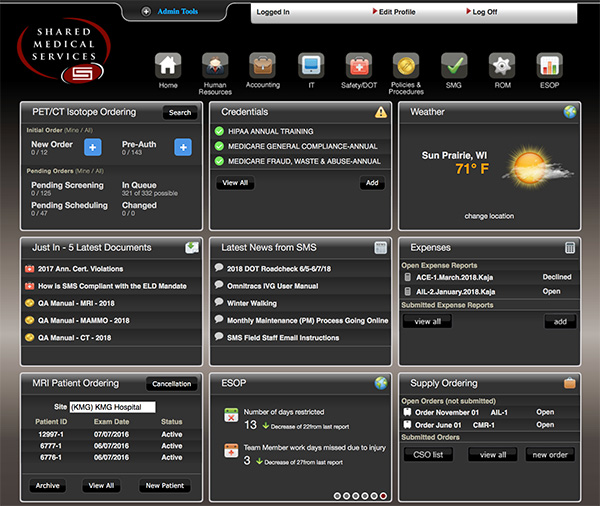Image resolution: width=600 pixels, height=506 pixels.
Task: Click Search in PET/CT Isotope Ordering
Action: pos(180,113)
